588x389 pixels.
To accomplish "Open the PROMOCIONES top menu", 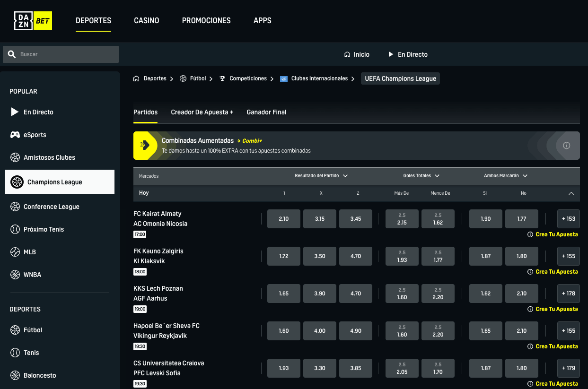I will [206, 21].
